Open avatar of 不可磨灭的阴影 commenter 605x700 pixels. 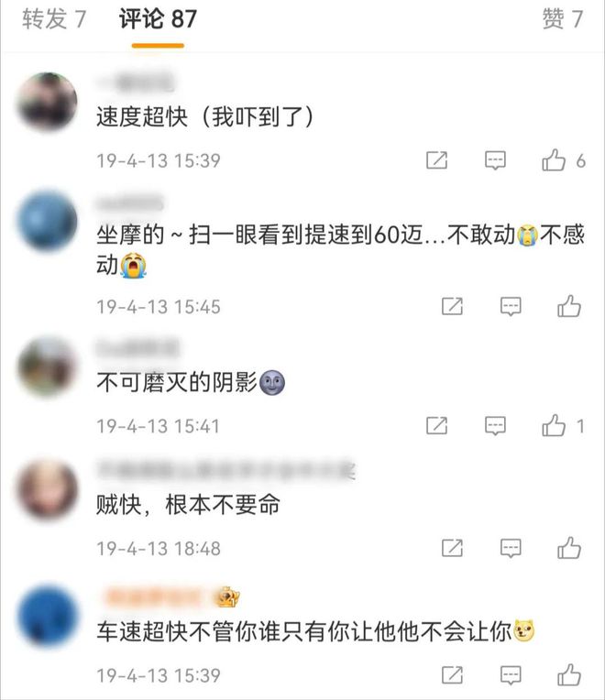[x=47, y=367]
